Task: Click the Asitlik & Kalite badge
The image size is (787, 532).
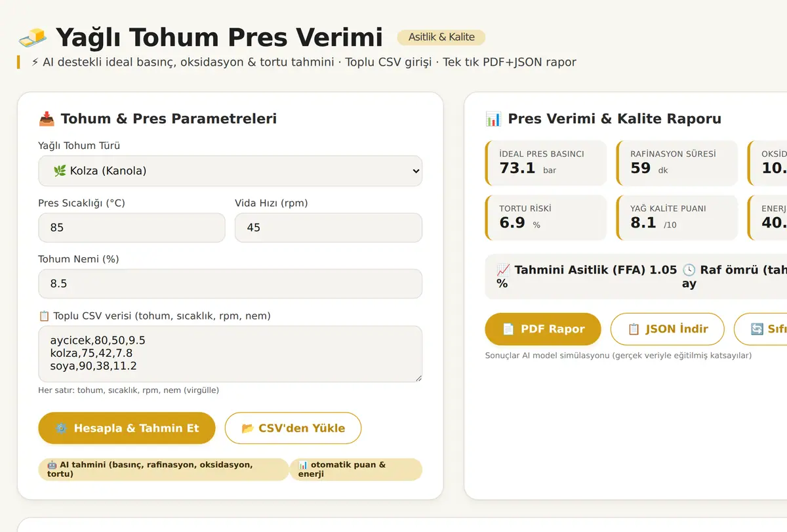Action: point(441,37)
